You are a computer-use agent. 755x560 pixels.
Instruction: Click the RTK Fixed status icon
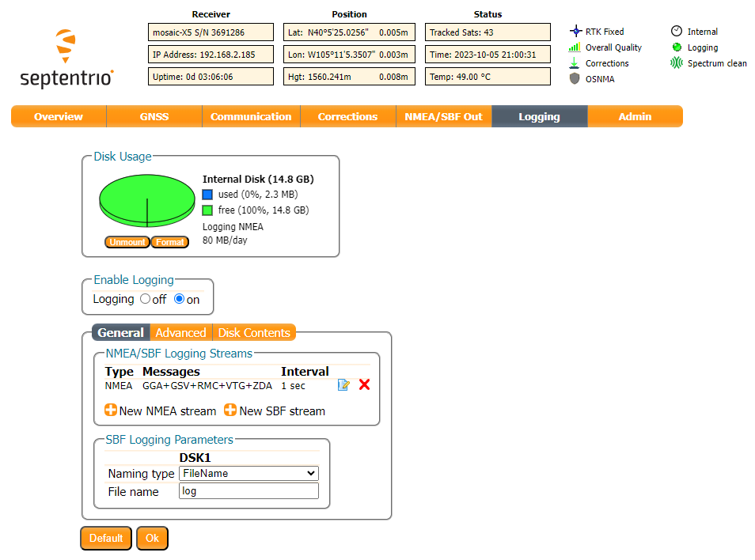point(575,32)
